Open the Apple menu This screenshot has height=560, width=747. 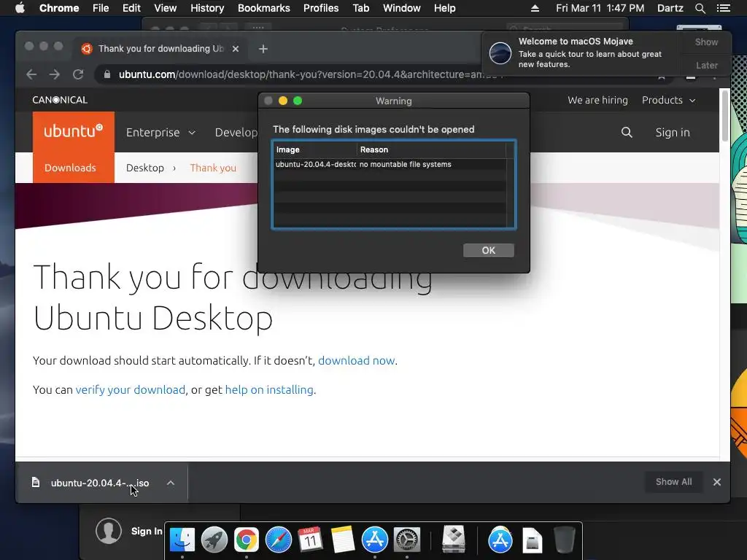tap(20, 8)
